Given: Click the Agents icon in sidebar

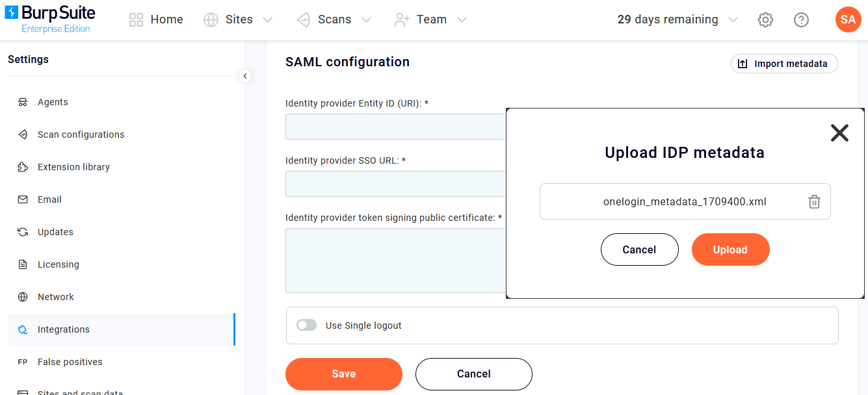Looking at the screenshot, I should [x=23, y=102].
